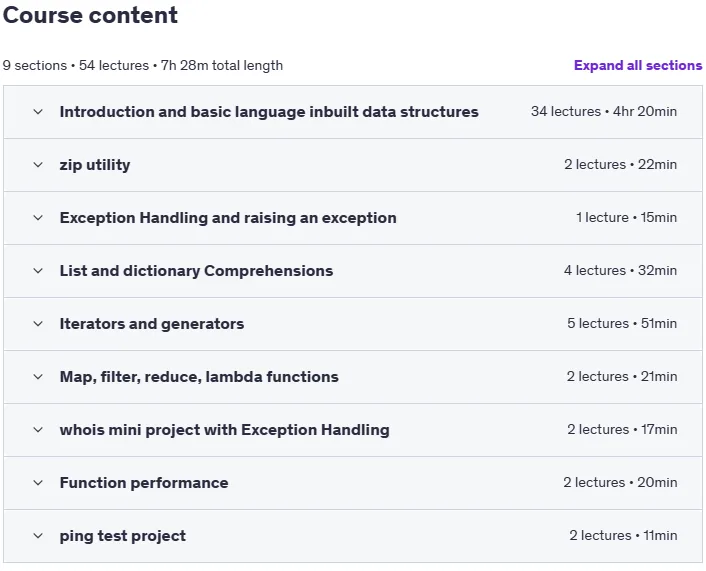Click the zip utility section title
The height and width of the screenshot is (571, 706).
click(95, 165)
